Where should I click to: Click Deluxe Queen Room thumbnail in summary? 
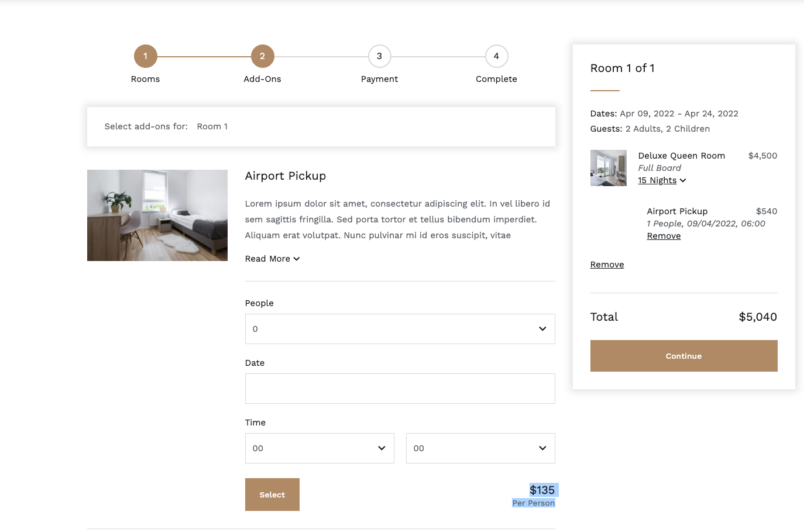point(609,168)
